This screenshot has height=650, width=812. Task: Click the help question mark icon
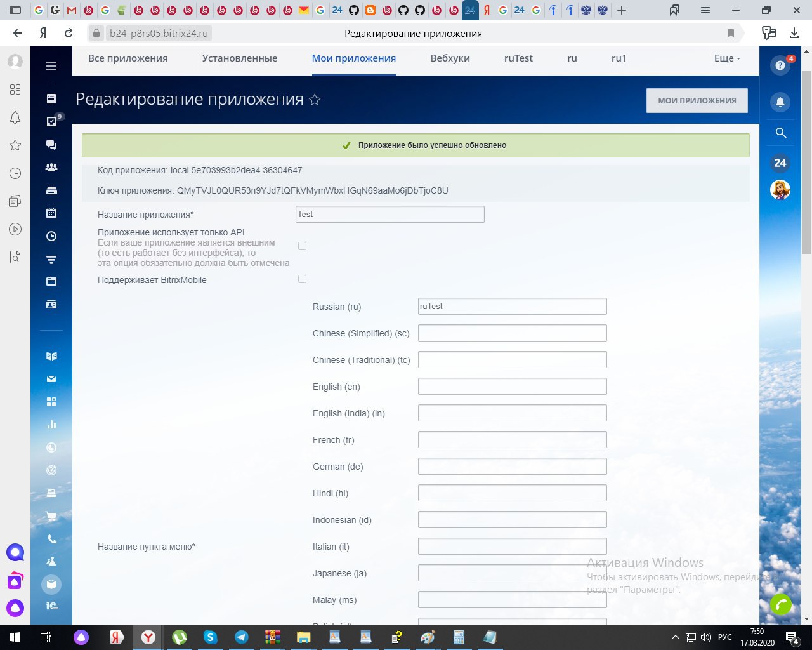click(780, 65)
